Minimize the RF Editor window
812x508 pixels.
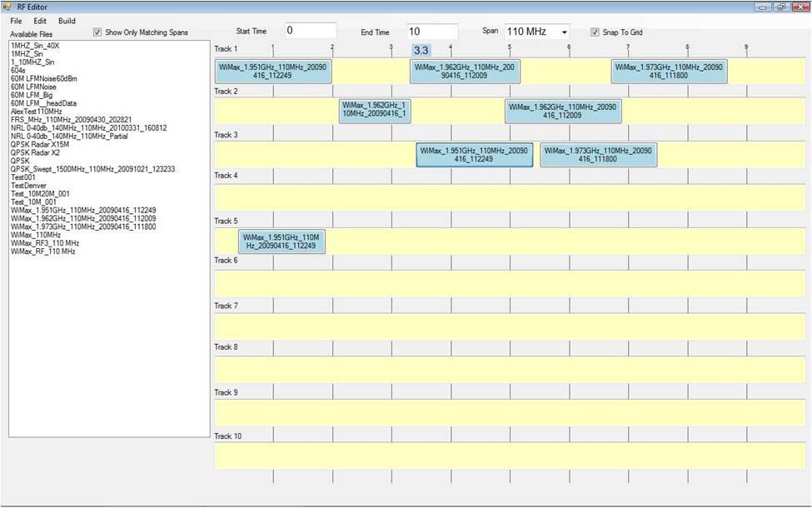[763, 7]
